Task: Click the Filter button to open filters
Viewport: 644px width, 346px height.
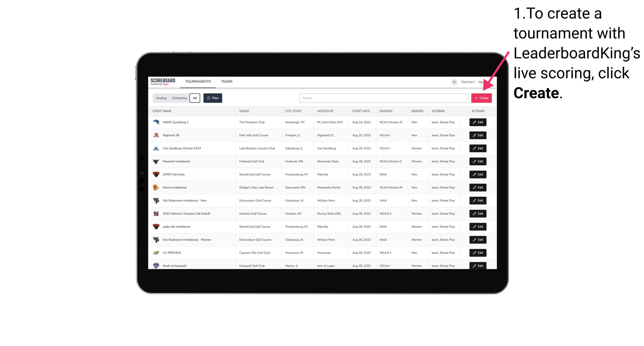Action: click(x=212, y=98)
